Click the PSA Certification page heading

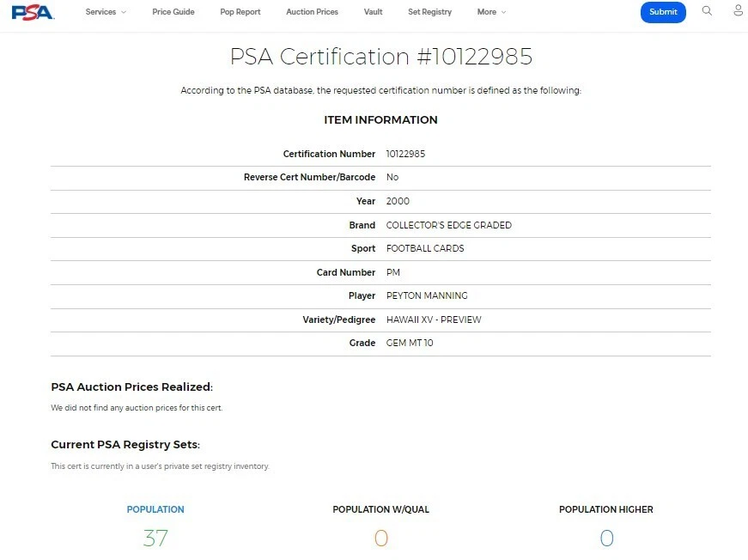pos(380,57)
